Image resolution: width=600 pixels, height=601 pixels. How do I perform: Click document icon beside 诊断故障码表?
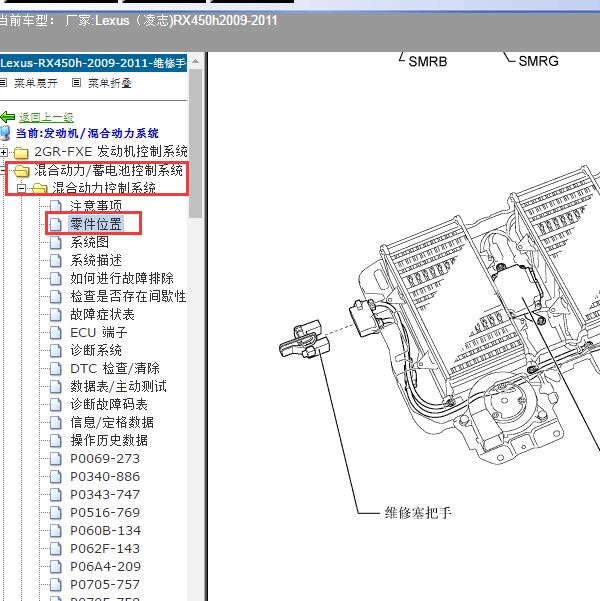[x=56, y=405]
